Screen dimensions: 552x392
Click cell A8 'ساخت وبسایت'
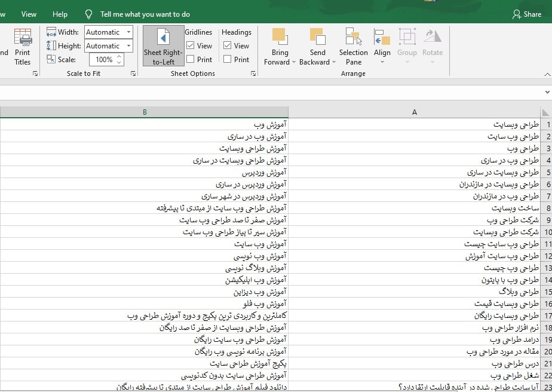click(x=415, y=209)
